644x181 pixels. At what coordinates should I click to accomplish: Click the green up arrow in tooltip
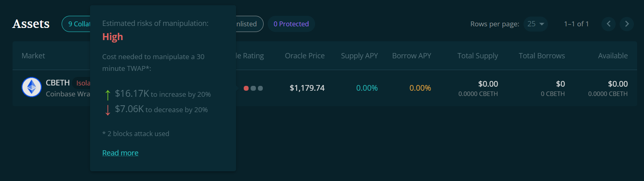107,95
